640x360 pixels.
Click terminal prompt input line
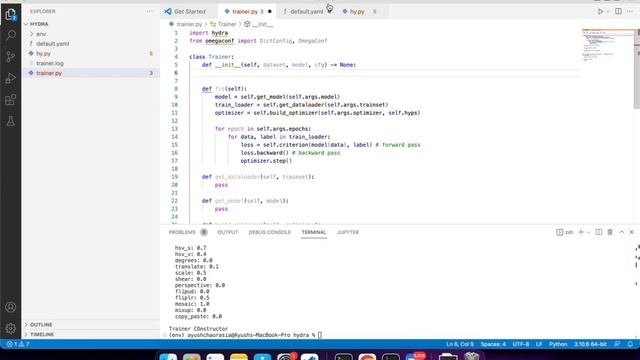coord(245,335)
